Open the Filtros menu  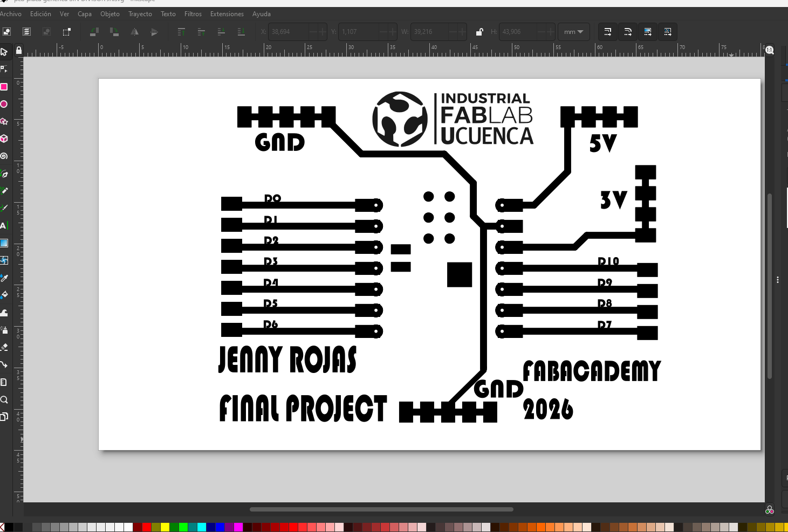tap(193, 14)
